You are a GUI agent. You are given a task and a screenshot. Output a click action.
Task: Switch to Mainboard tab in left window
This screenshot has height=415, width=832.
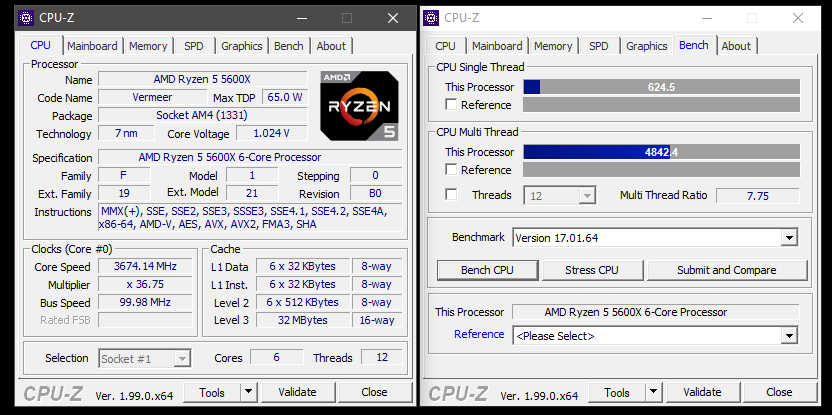(x=92, y=46)
